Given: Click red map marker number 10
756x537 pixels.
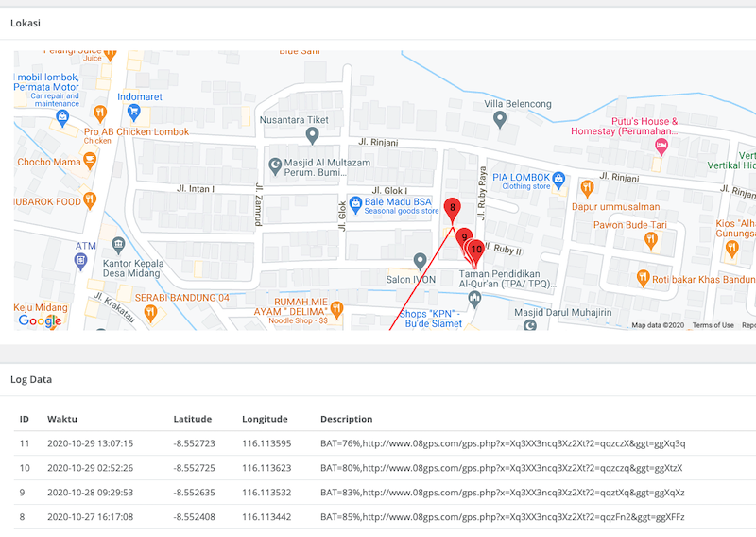Looking at the screenshot, I should coord(476,252).
